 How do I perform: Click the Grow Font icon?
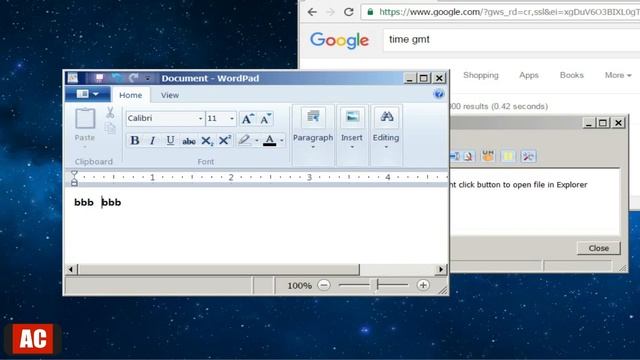[248, 119]
